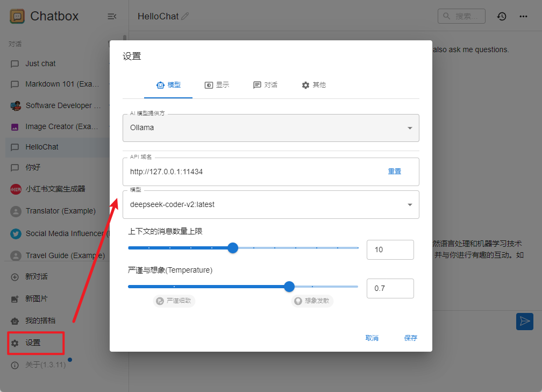Viewport: 542px width, 392px height.
Task: Open the Markdown 101 (Exa… conversation
Action: (58, 84)
